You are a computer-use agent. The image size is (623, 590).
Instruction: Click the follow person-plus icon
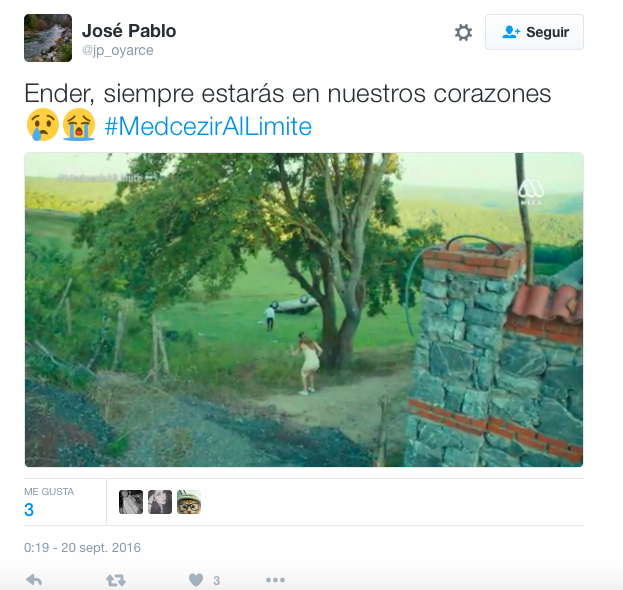(x=511, y=32)
